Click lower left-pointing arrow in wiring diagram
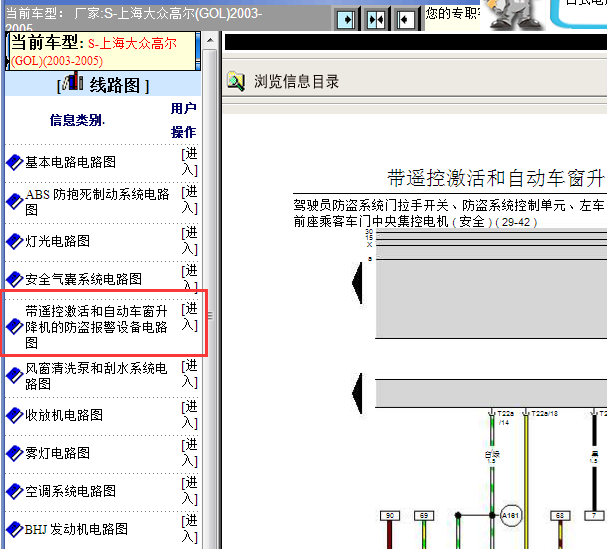Viewport: 607px width, 549px height. coord(357,394)
